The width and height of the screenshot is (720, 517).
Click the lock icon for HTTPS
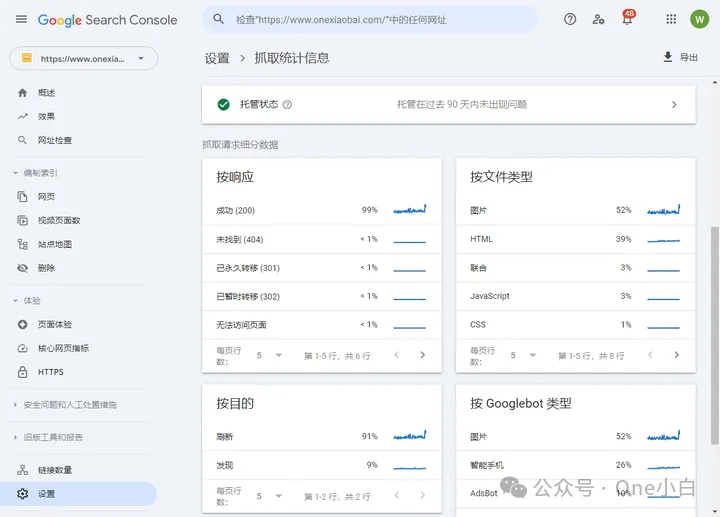(x=22, y=372)
